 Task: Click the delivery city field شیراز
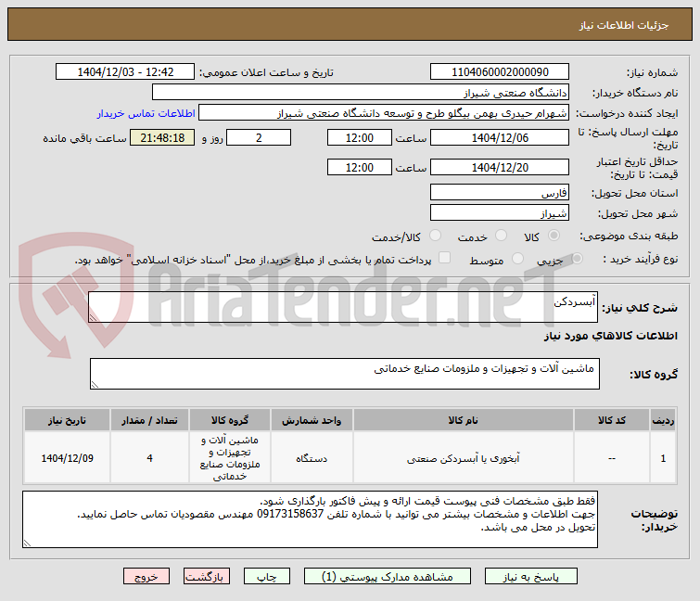500,212
